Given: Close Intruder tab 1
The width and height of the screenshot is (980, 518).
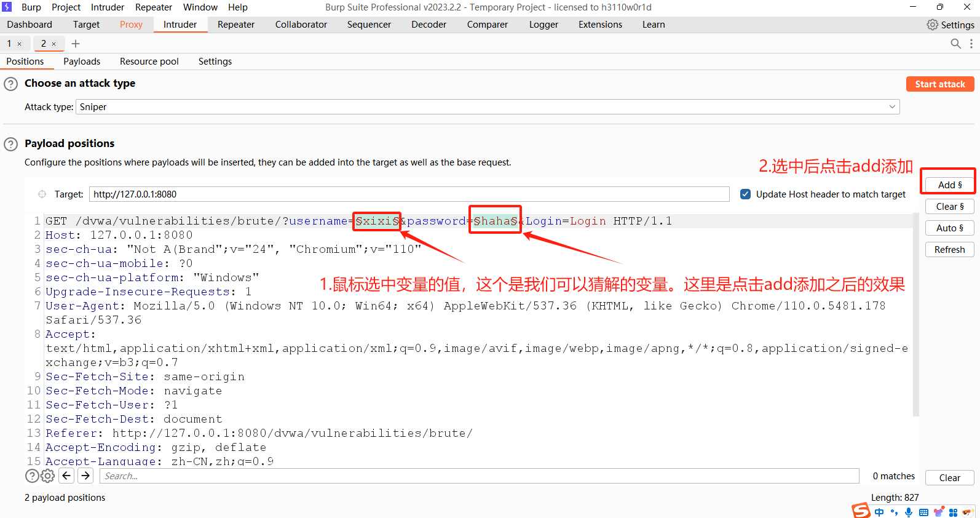Looking at the screenshot, I should [19, 44].
